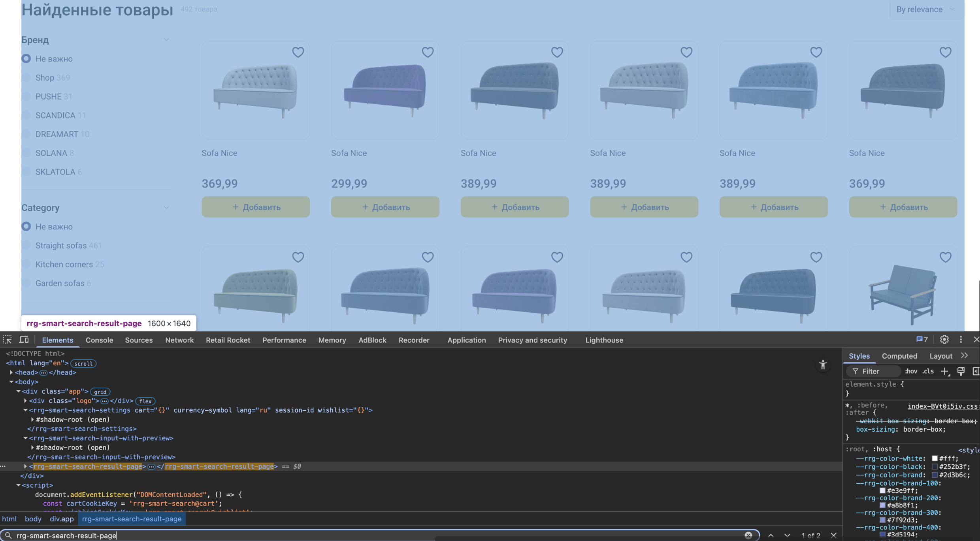Open the DevTools three-dot menu

[x=961, y=340]
